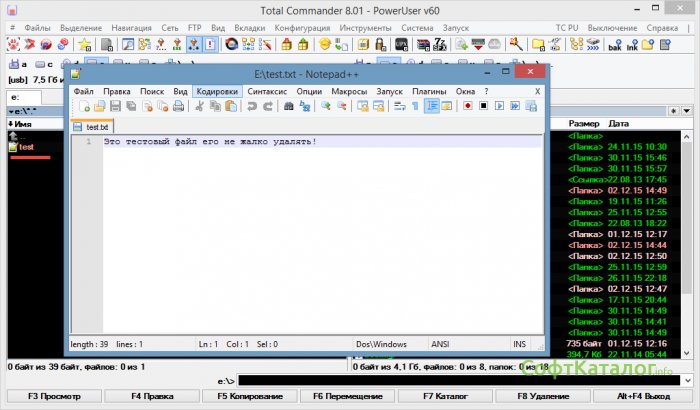Click the Stop recording macro icon
Image resolution: width=700 pixels, height=410 pixels.
pos(482,106)
